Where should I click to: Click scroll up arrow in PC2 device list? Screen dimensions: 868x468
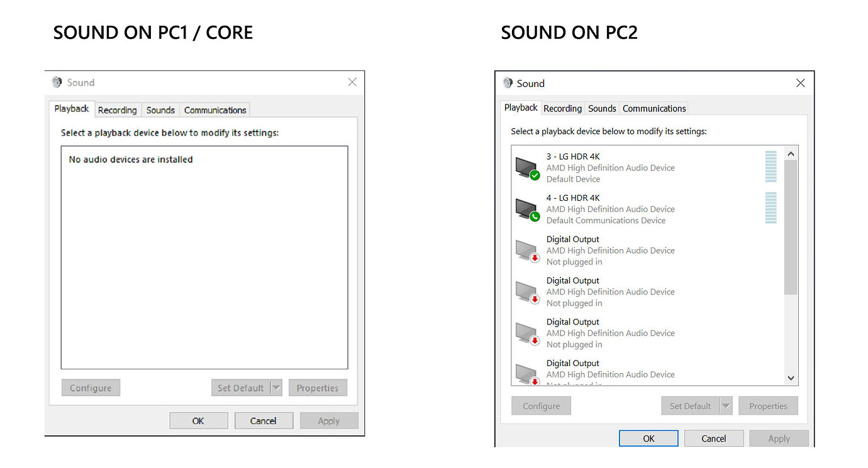[791, 154]
